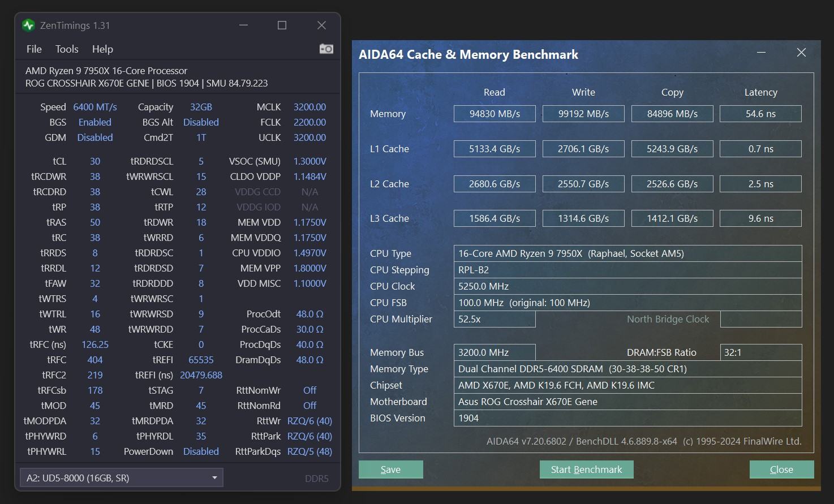Click the FCLK value 2200.00
834x504 pixels.
[309, 122]
